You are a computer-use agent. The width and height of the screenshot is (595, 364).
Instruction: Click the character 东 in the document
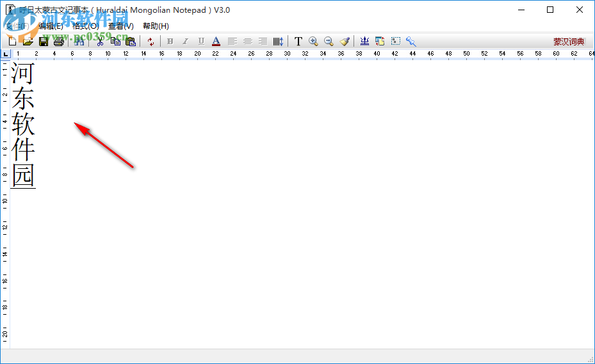coord(23,99)
